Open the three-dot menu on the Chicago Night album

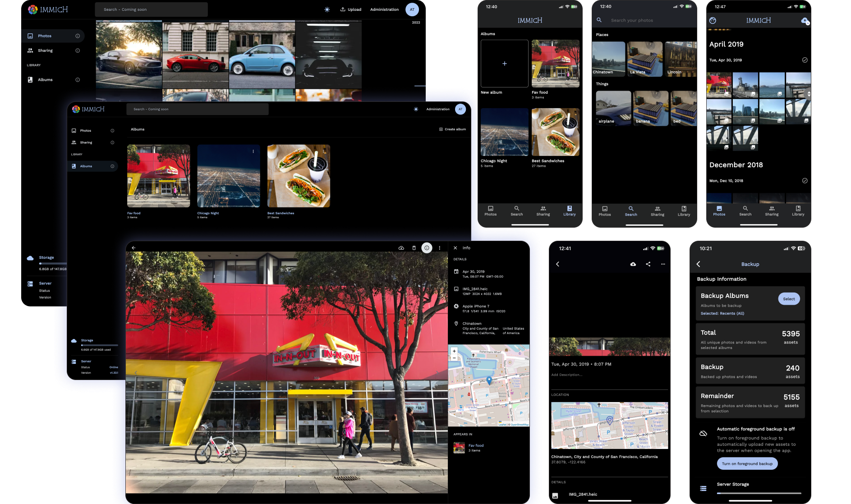pyautogui.click(x=254, y=151)
